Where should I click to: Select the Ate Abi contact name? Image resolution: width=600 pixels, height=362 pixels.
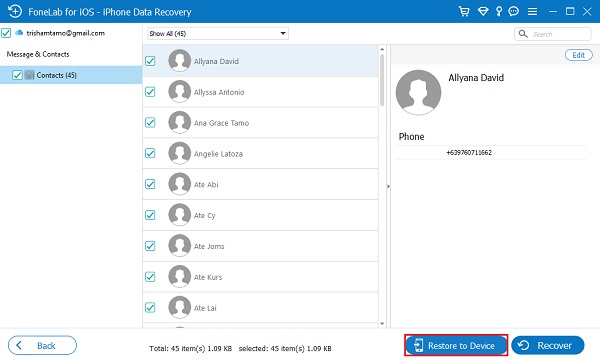tap(206, 184)
